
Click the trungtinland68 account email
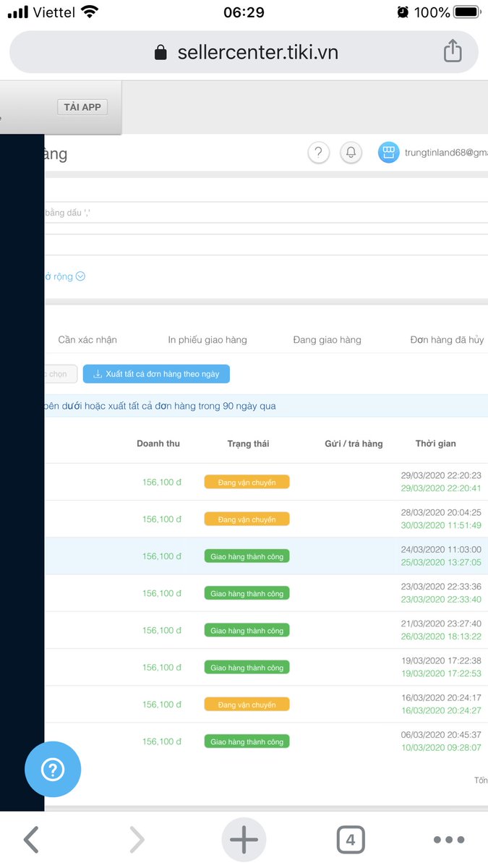coord(446,153)
